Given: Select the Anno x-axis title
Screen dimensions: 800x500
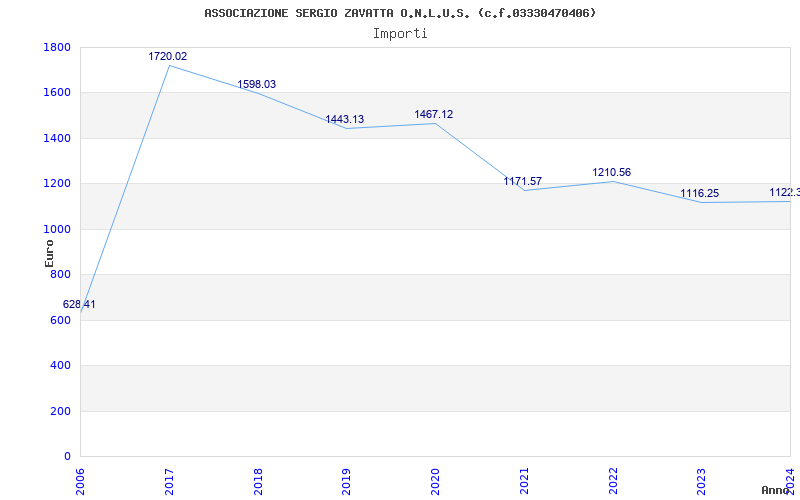Looking at the screenshot, I should (x=776, y=490).
